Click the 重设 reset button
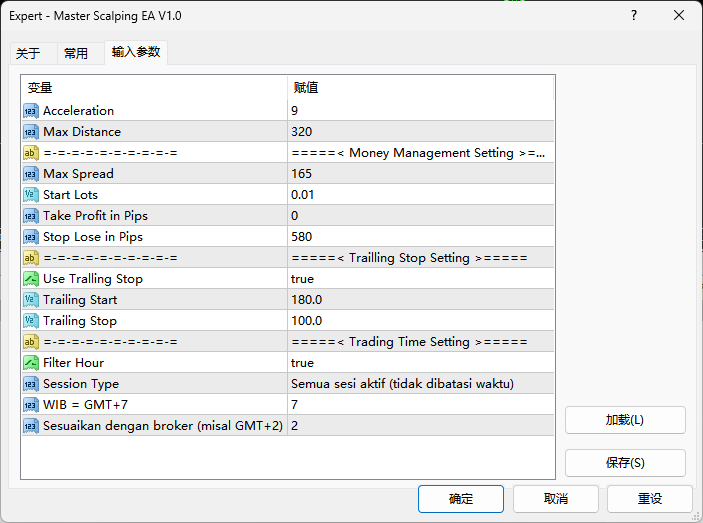The image size is (703, 523). (650, 498)
